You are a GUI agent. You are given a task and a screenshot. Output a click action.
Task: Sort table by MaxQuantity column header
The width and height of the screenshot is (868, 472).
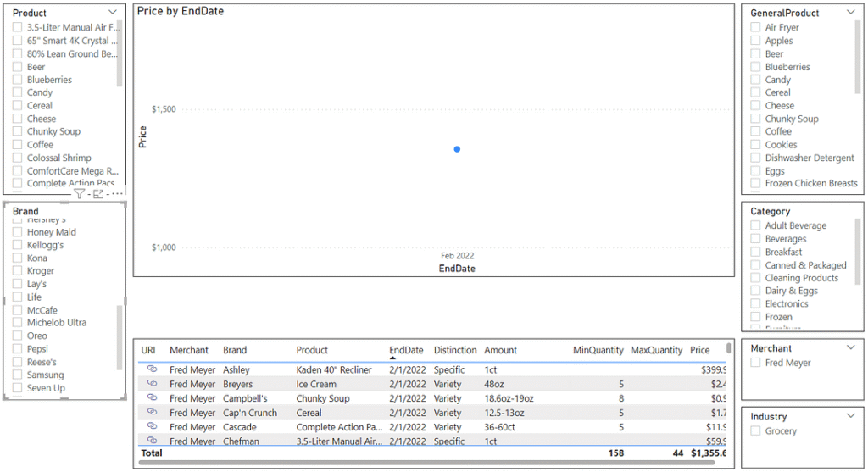click(x=657, y=350)
